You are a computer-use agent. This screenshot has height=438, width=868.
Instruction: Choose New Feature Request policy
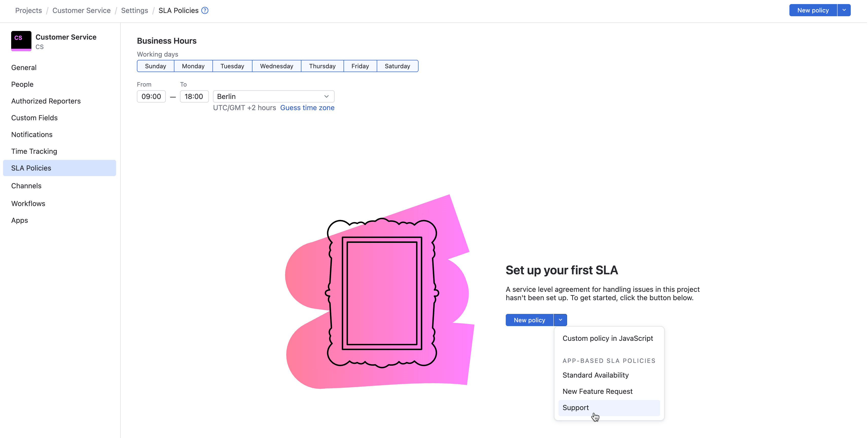click(x=609, y=391)
